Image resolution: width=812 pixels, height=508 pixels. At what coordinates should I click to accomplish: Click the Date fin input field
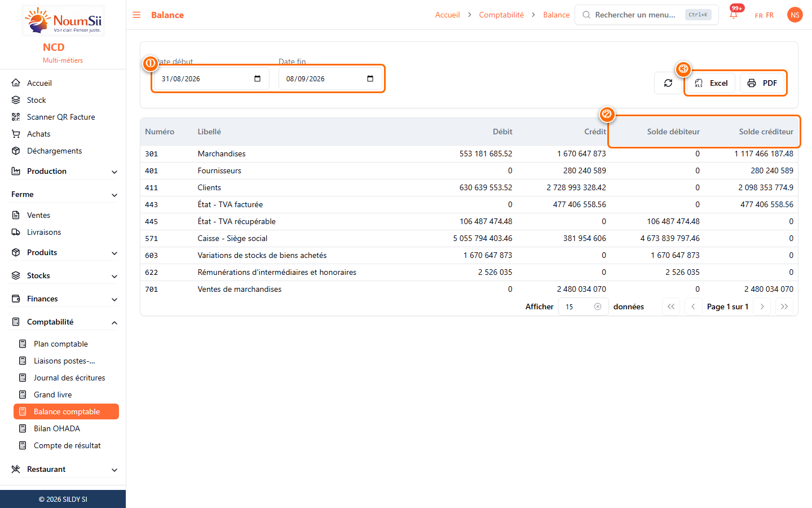pos(330,78)
